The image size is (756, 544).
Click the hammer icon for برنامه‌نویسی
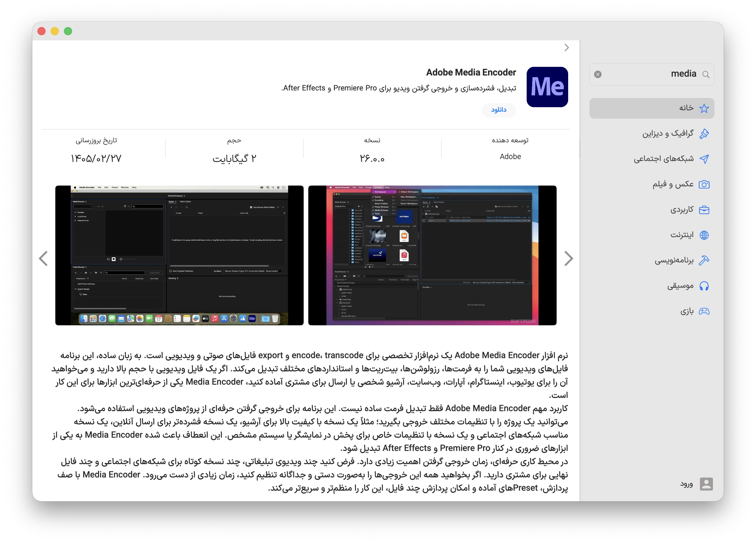(x=704, y=260)
